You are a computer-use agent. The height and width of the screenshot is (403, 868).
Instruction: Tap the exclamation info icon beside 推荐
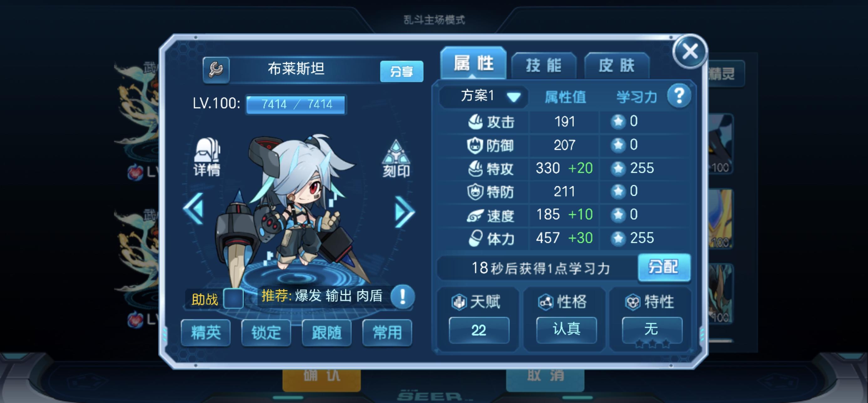[403, 297]
